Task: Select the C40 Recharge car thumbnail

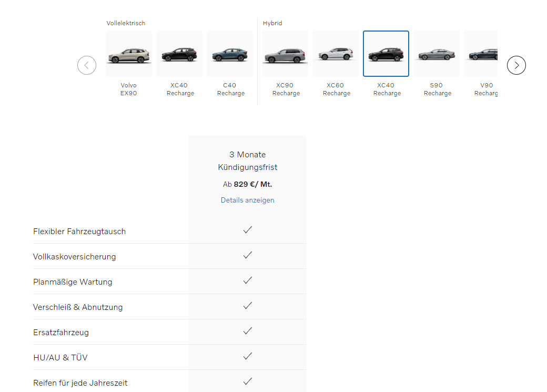Action: [230, 54]
